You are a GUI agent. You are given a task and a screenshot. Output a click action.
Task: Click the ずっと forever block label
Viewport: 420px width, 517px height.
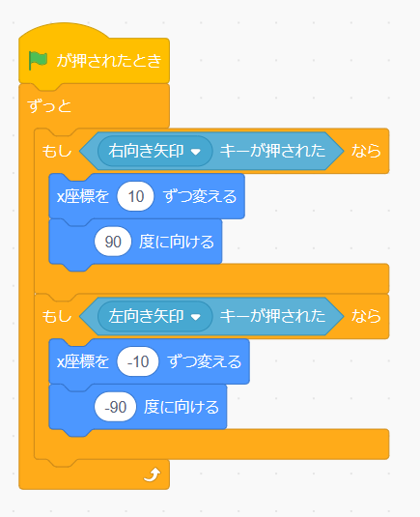tap(49, 106)
